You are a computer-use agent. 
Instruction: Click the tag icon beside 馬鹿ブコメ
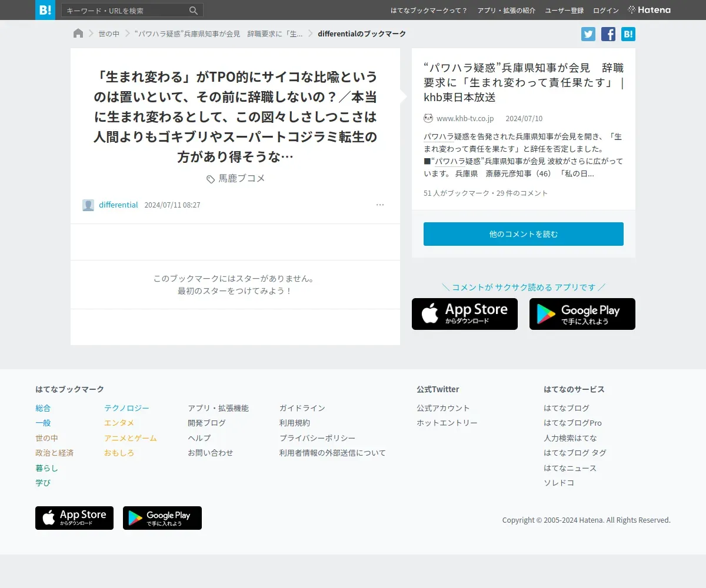click(211, 179)
